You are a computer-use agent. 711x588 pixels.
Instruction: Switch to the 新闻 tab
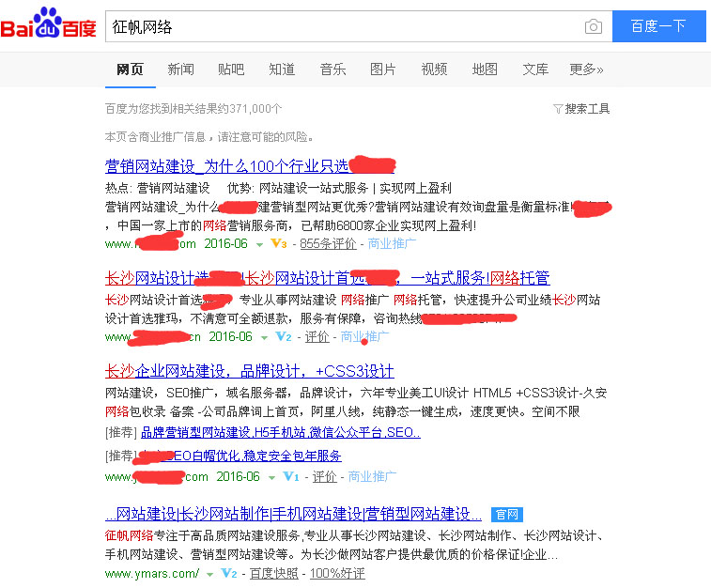(x=181, y=70)
